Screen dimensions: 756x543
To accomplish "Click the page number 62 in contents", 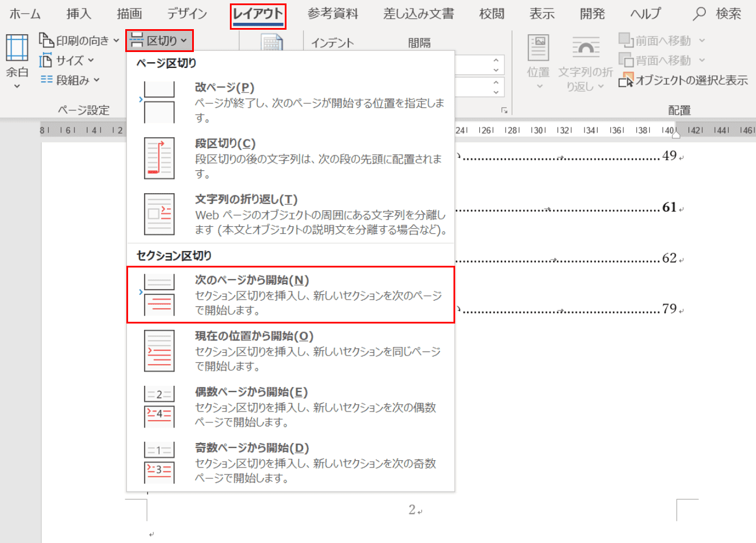I will pos(670,258).
